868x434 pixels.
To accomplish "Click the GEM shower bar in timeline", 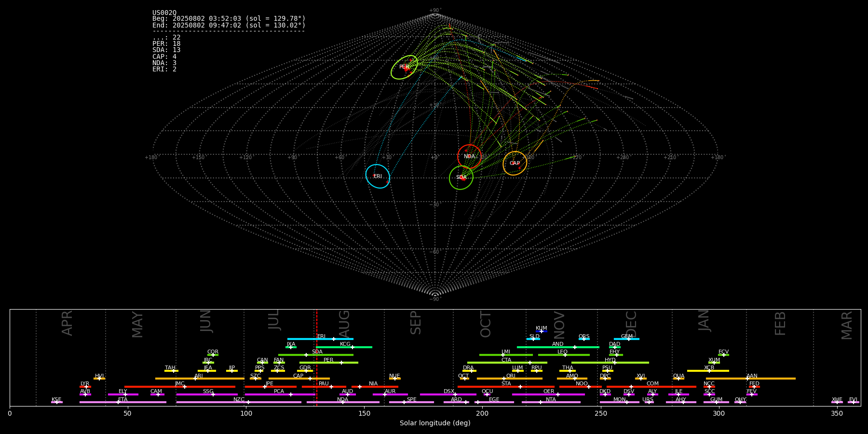I will click(x=626, y=339).
